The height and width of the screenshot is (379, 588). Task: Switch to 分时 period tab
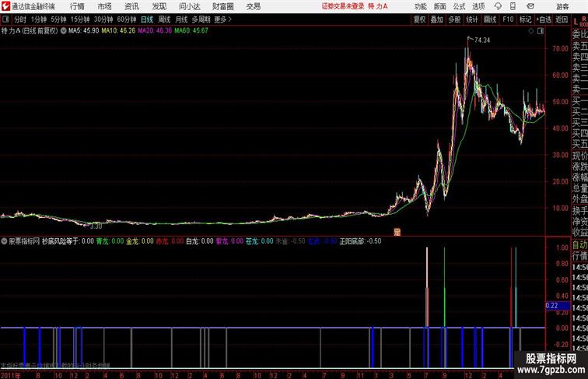tap(20, 19)
